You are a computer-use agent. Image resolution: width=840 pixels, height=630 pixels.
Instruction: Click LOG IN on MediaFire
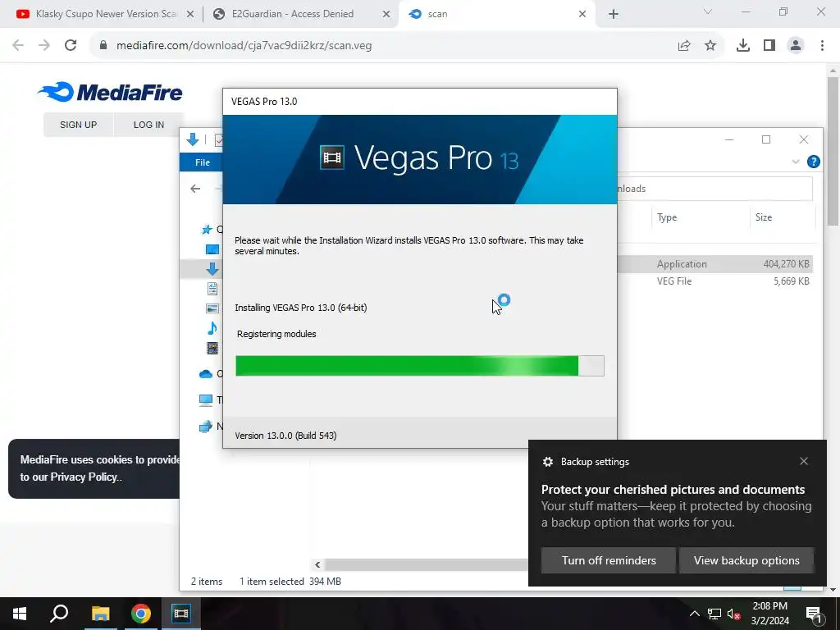(x=148, y=125)
